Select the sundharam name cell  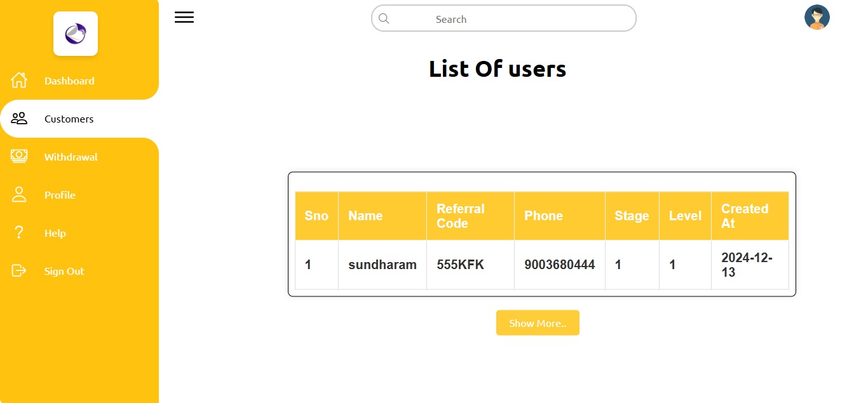tap(382, 265)
